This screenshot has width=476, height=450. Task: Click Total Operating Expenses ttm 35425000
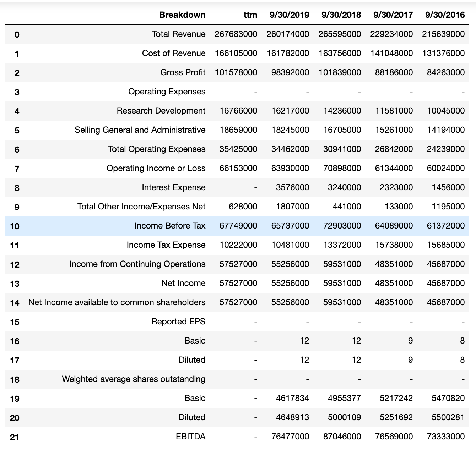[238, 149]
